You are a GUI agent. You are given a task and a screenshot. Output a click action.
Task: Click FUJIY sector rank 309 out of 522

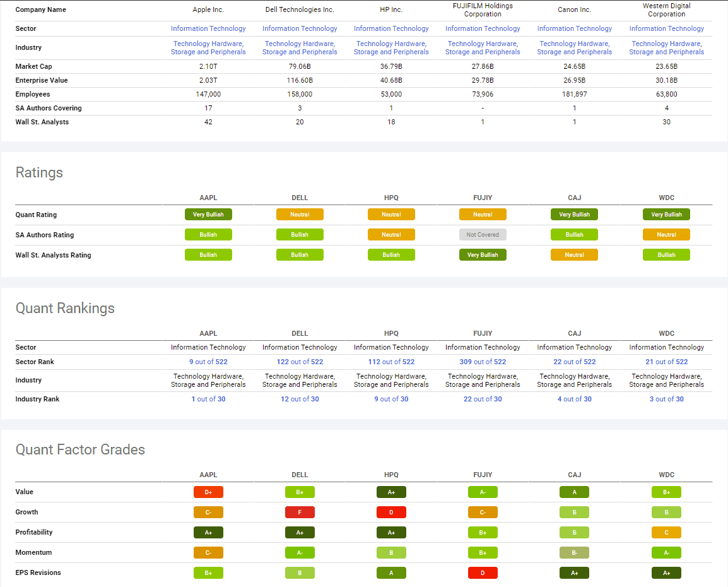tap(483, 362)
